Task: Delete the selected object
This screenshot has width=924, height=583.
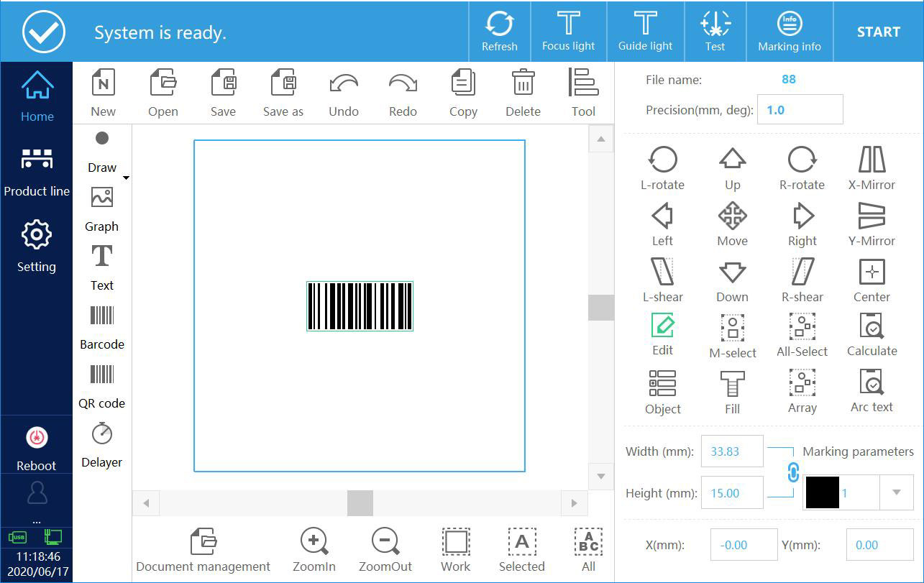Action: [x=523, y=92]
